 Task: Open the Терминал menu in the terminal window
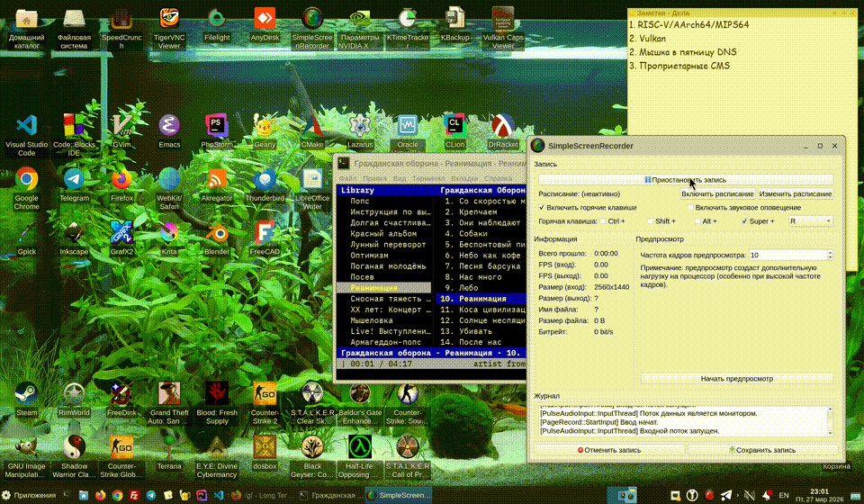click(428, 178)
